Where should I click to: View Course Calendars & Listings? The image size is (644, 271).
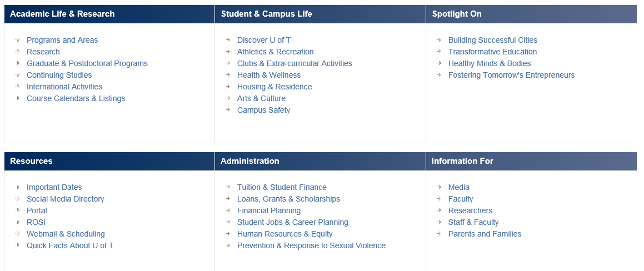(76, 98)
